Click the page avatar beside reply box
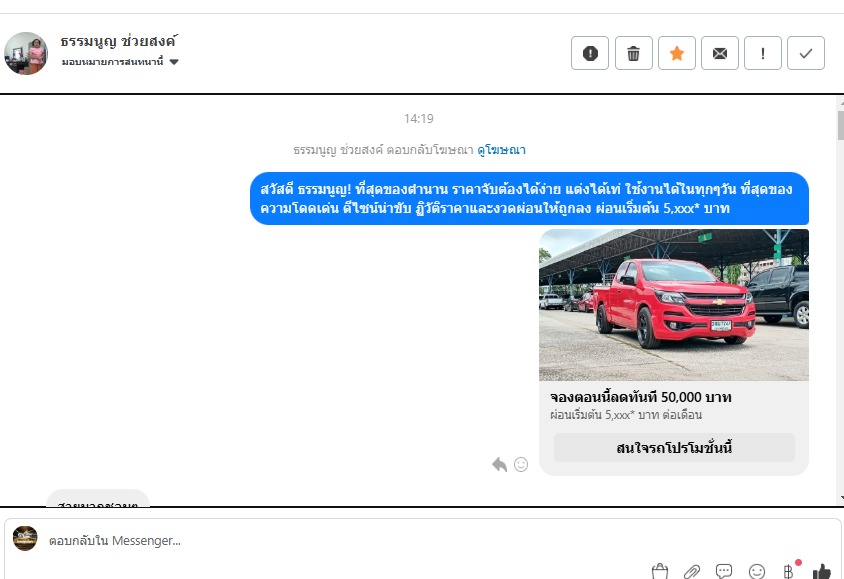This screenshot has height=579, width=844. point(25,539)
